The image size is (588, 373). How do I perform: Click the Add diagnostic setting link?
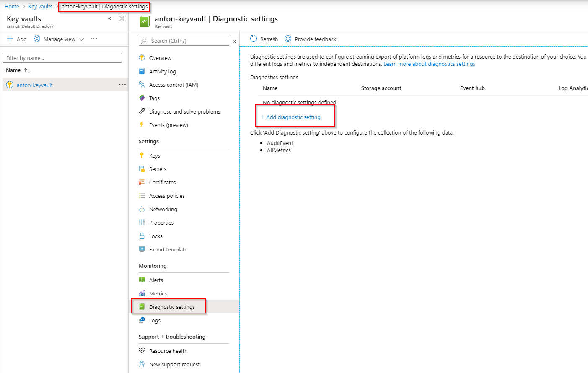click(290, 117)
